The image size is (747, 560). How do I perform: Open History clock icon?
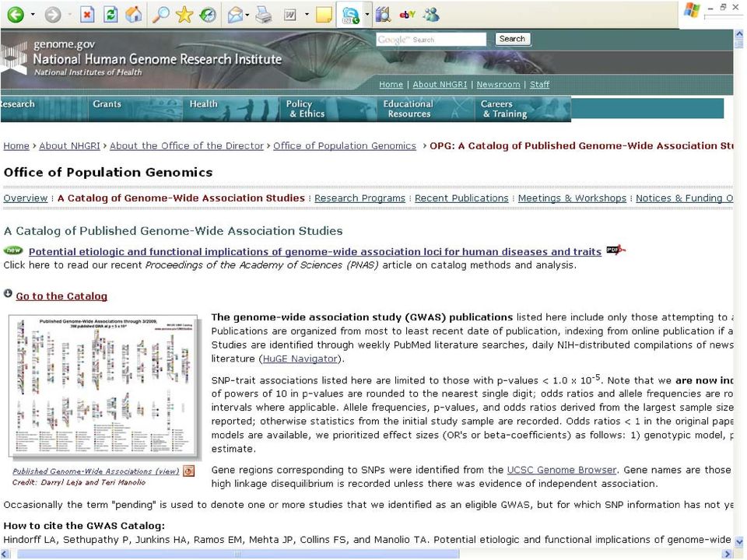(x=208, y=15)
